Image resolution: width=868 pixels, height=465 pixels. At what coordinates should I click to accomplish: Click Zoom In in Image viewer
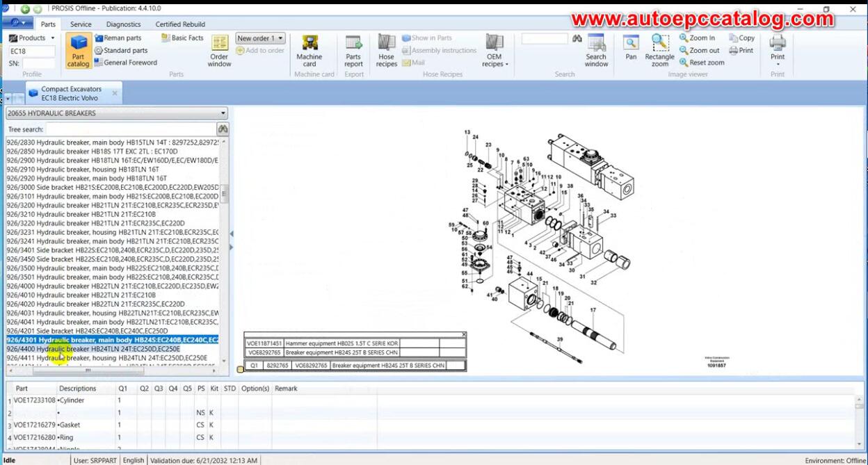697,38
